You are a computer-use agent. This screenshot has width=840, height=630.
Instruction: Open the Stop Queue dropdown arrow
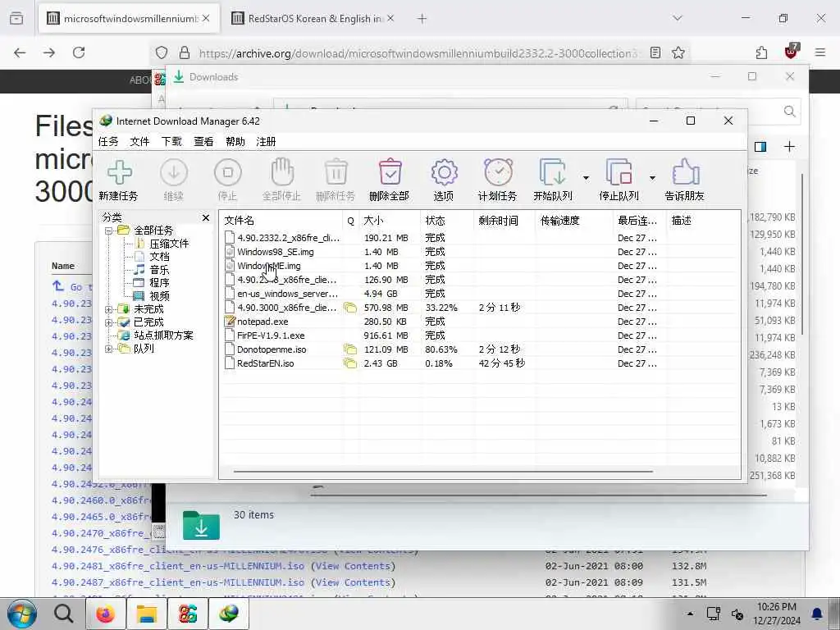pos(652,178)
